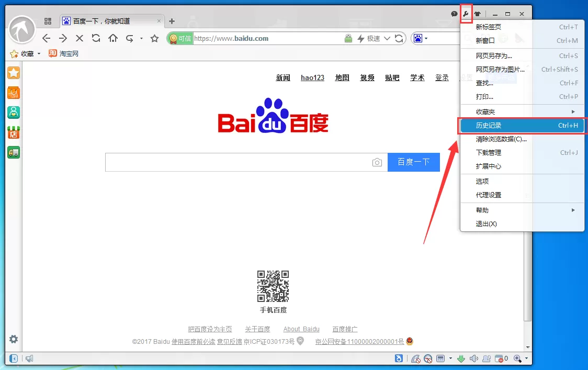
Task: Click the green trusted site badge
Action: (180, 38)
